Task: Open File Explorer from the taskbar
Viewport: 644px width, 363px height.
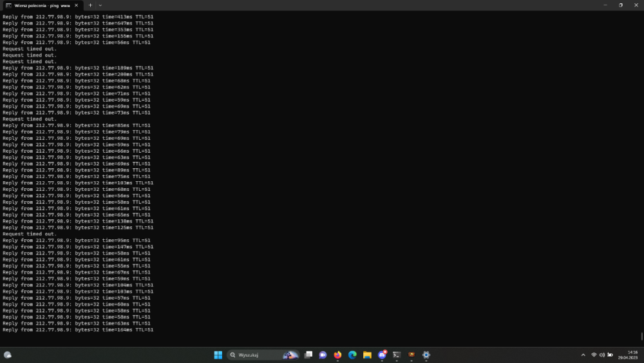Action: tap(367, 355)
